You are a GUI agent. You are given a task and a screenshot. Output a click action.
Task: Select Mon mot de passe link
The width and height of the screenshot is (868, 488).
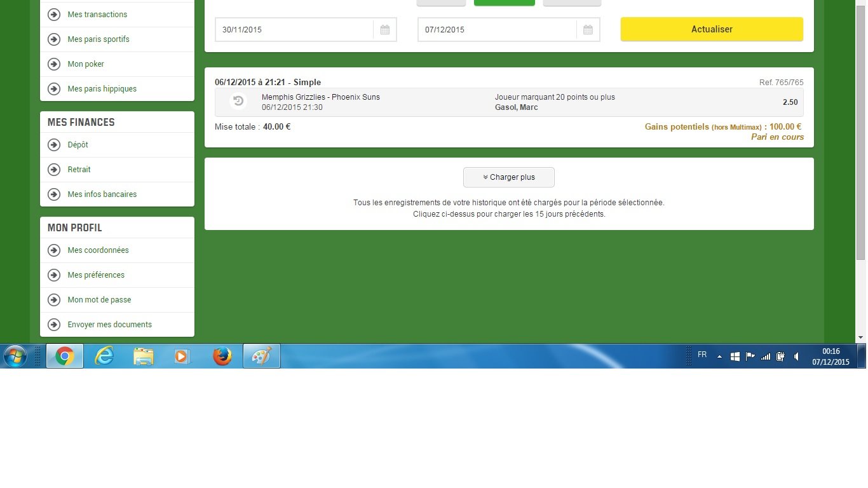coord(99,299)
